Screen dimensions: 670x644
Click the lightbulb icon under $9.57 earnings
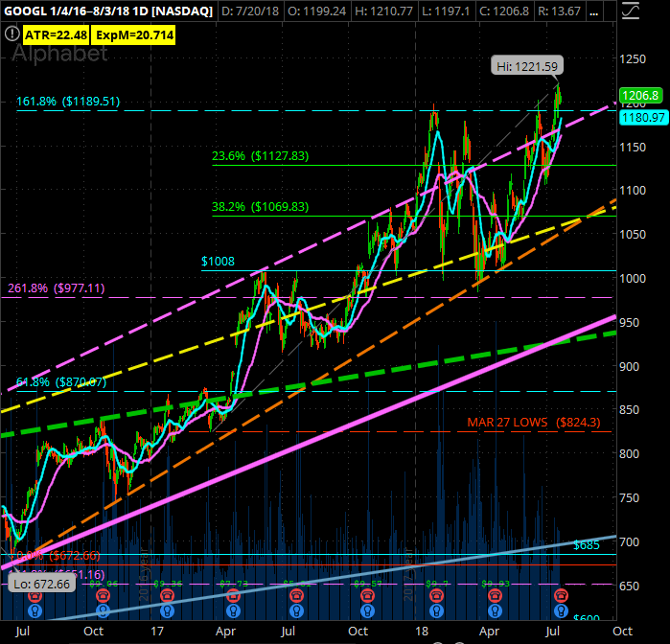(367, 611)
